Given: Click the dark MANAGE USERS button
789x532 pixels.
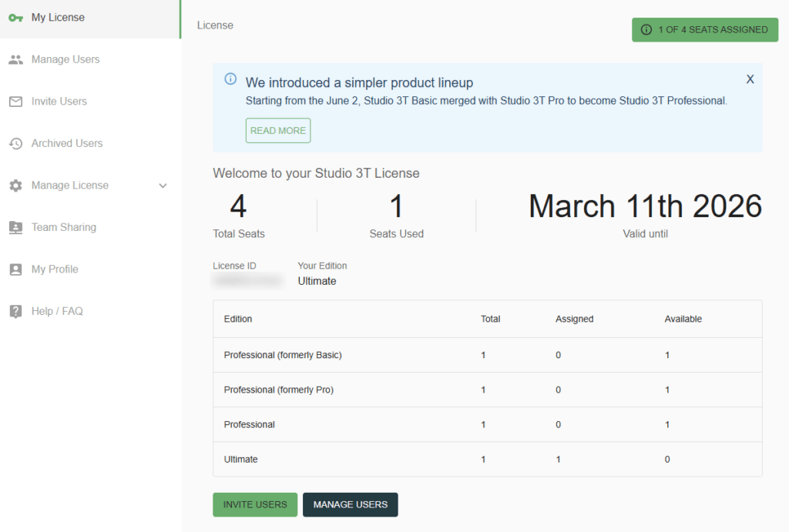Looking at the screenshot, I should click(x=351, y=504).
